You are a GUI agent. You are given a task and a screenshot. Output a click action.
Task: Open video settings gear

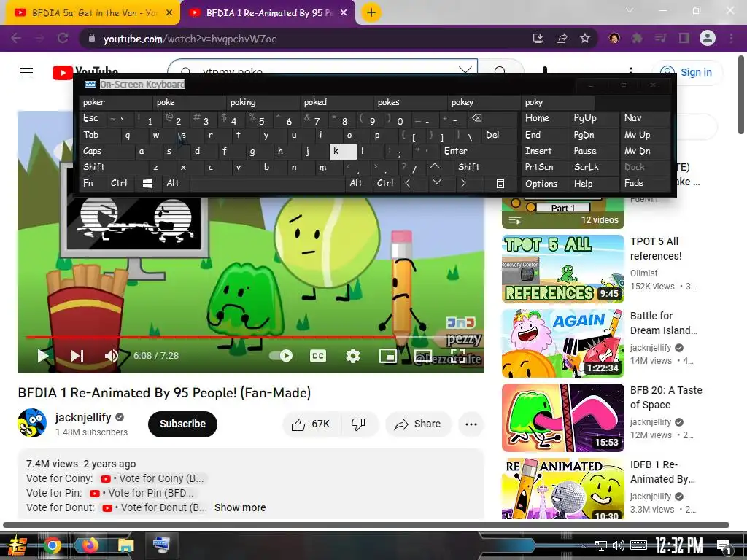353,356
